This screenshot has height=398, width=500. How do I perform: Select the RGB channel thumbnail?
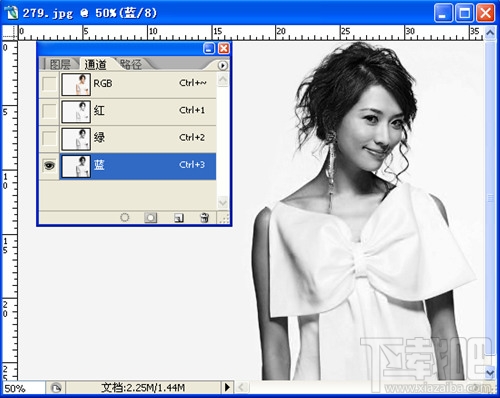(76, 85)
